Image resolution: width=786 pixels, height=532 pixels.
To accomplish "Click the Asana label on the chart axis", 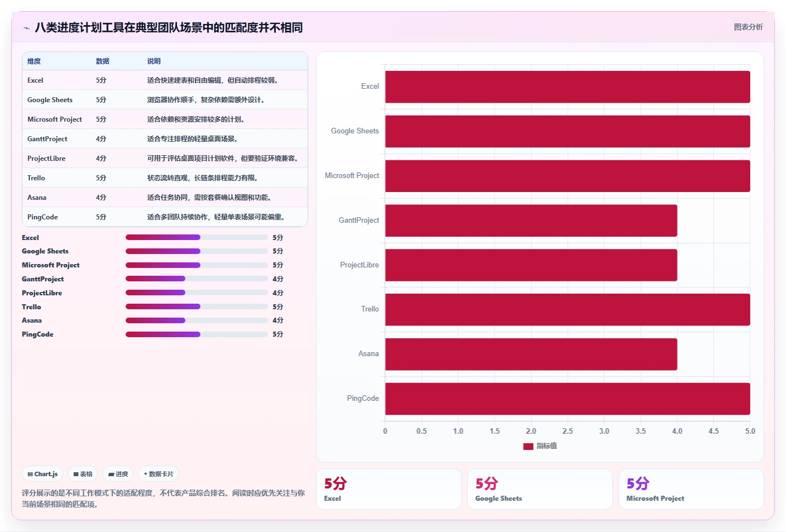I will [x=368, y=353].
